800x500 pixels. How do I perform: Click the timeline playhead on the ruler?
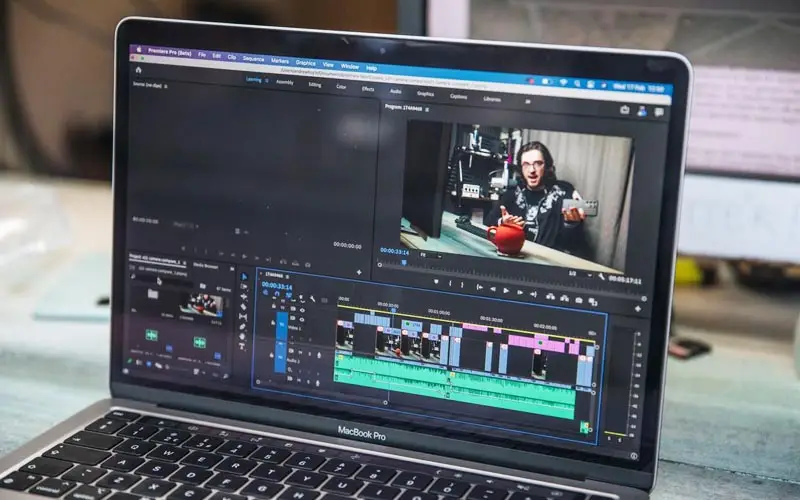[x=393, y=310]
